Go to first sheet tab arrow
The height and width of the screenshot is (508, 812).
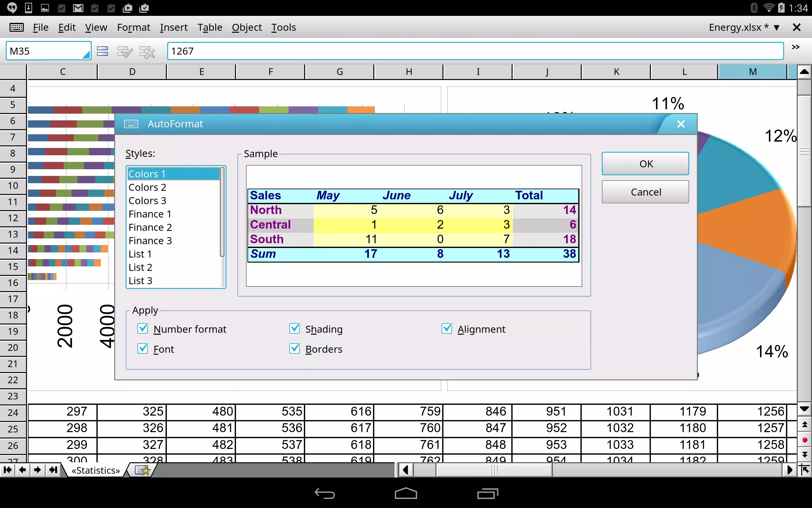point(7,470)
